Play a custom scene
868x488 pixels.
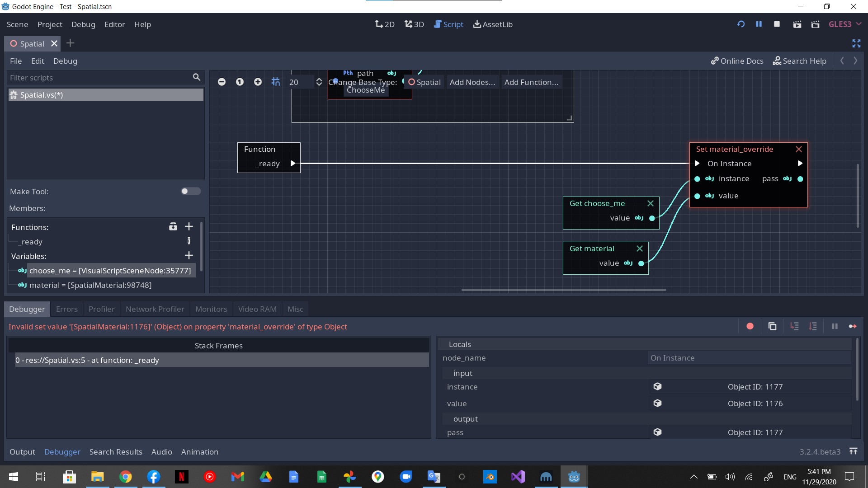(x=815, y=24)
